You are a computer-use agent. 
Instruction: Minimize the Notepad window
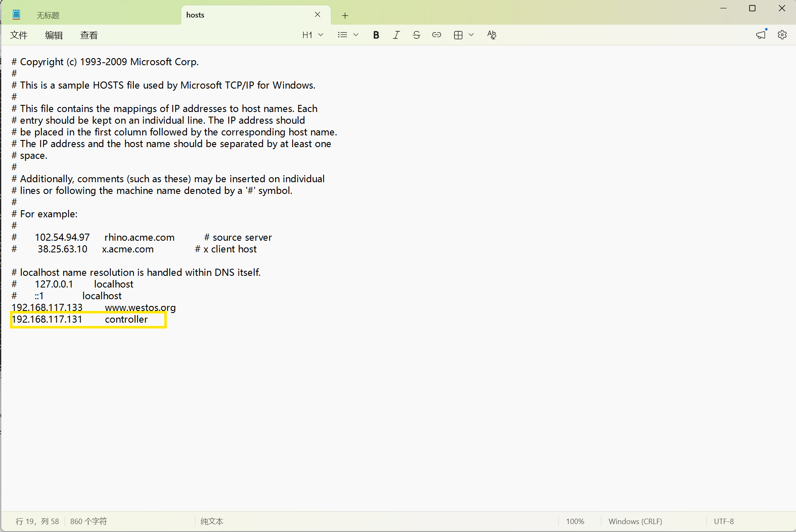coord(724,8)
